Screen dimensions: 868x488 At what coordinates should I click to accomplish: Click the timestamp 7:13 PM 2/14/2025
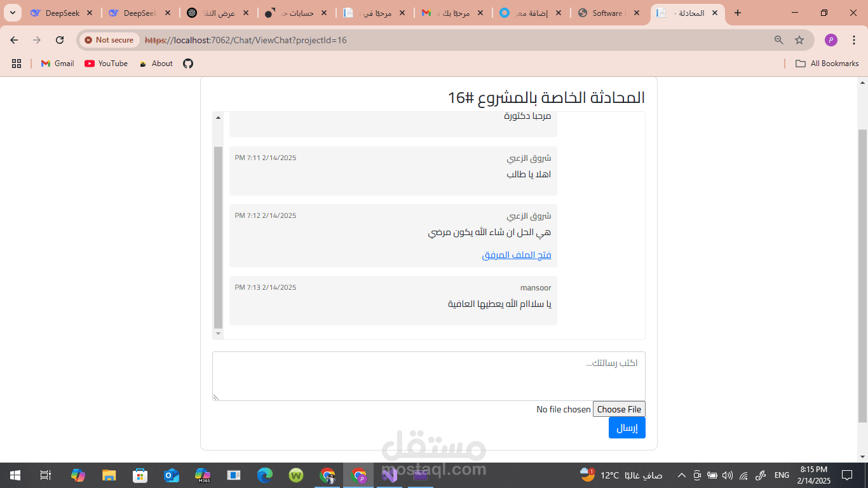(x=266, y=287)
